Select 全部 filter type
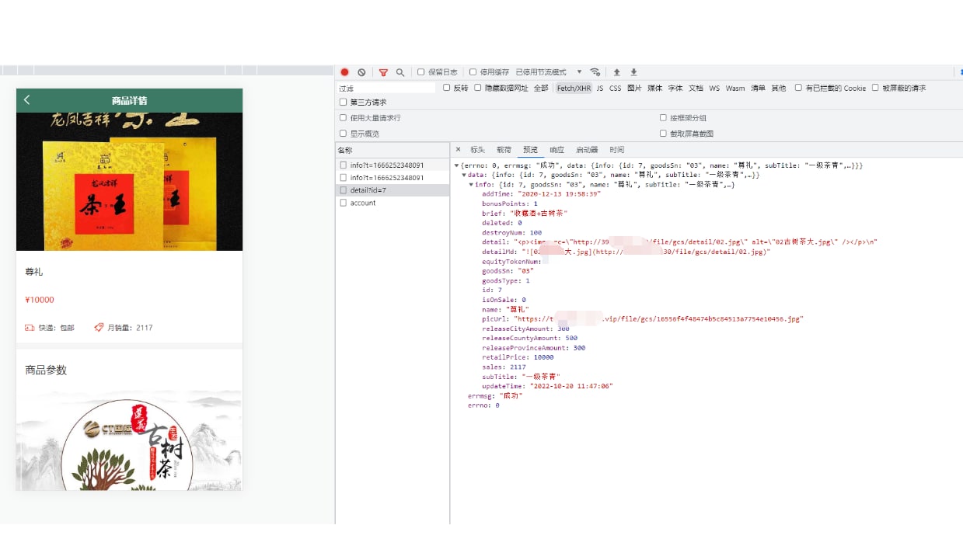 [541, 89]
